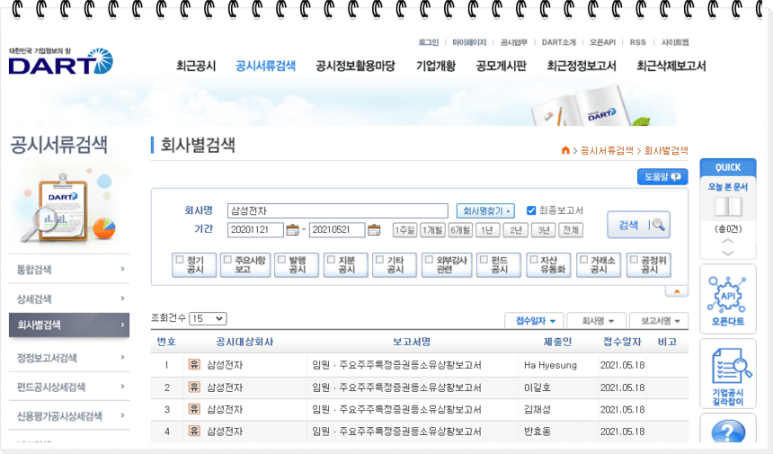This screenshot has height=454, width=773.
Task: Click the DART logo in the header
Action: [60, 62]
